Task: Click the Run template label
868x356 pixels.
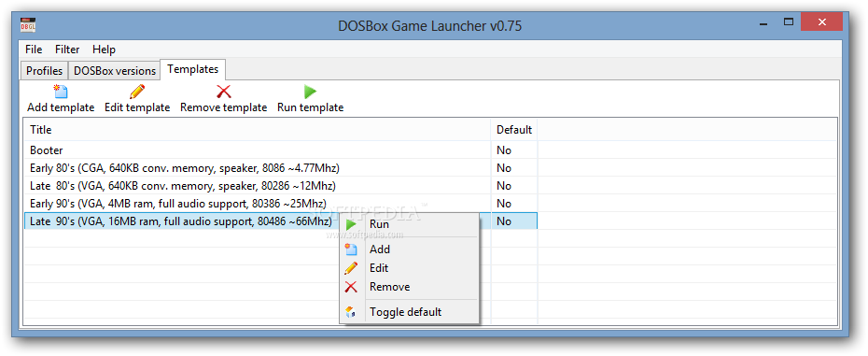Action: tap(311, 107)
